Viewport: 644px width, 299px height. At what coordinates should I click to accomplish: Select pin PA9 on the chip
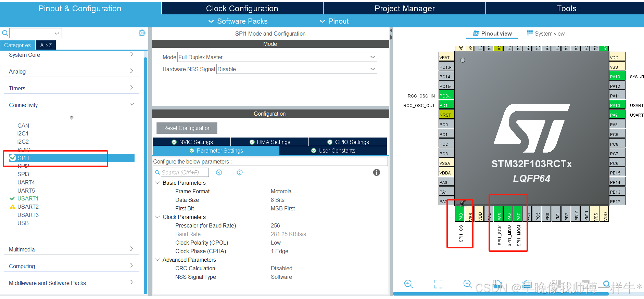(x=617, y=115)
